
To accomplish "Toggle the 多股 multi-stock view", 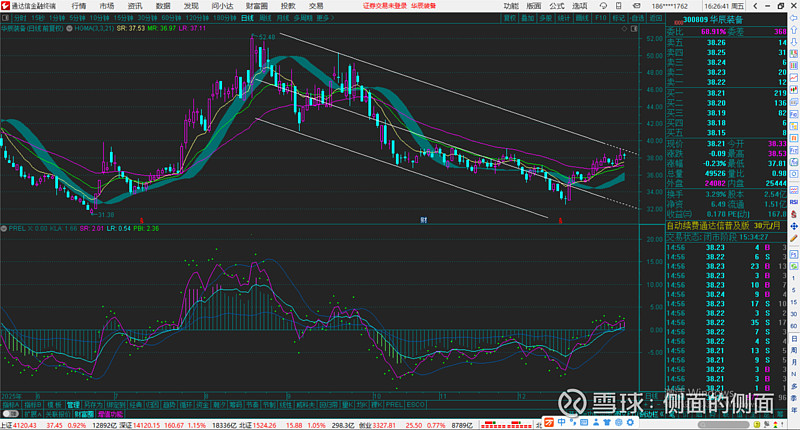I will click(x=546, y=18).
